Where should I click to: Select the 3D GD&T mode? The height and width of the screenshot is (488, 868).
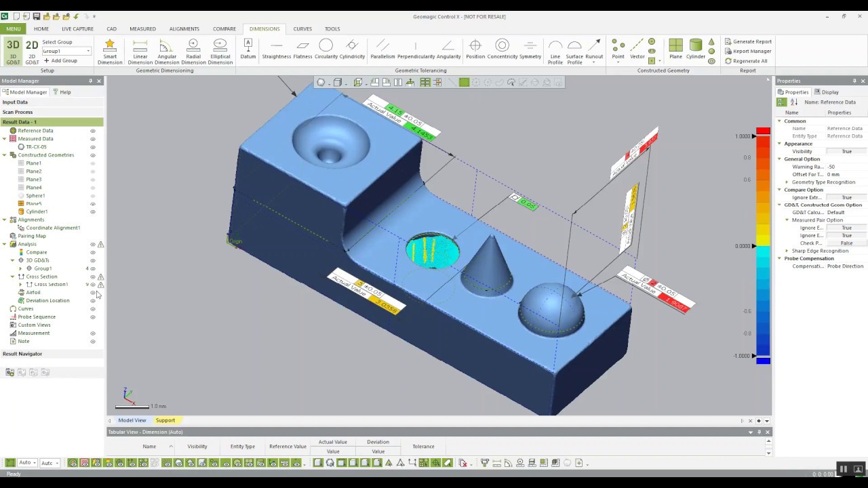(x=13, y=52)
